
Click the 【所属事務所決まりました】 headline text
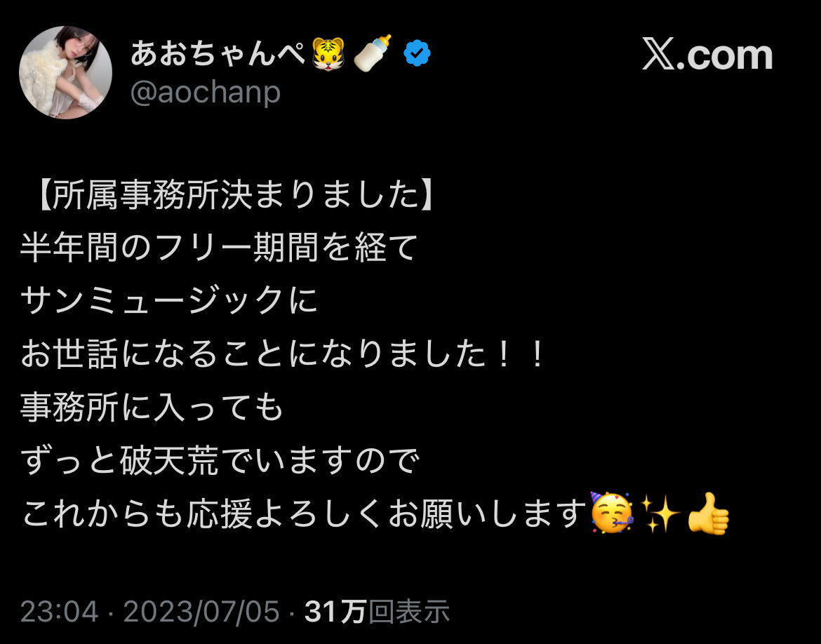click(234, 195)
